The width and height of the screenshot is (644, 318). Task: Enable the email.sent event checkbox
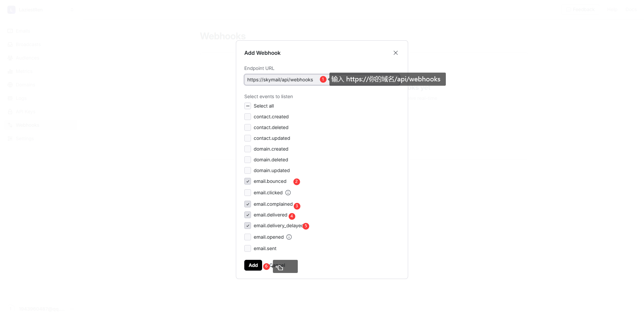click(248, 248)
